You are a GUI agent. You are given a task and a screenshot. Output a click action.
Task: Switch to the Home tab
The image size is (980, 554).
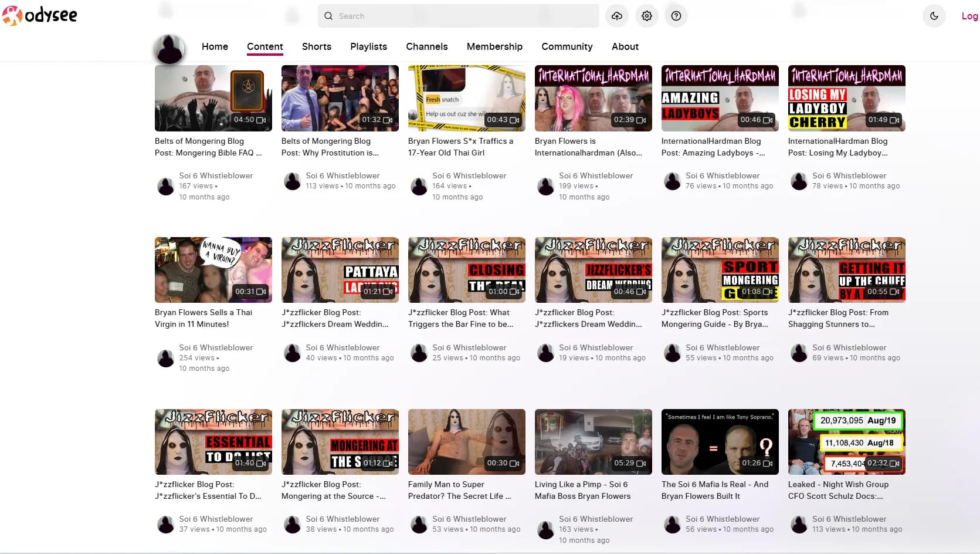click(215, 46)
